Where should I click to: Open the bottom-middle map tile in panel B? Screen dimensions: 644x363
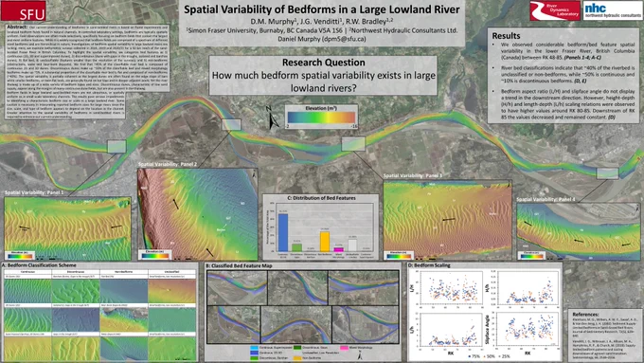click(x=295, y=324)
